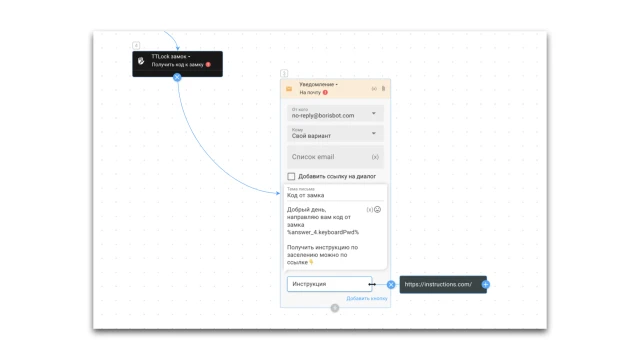Click the block number label above the notification block
Image resolution: width=640 pixels, height=360 pixels.
tap(284, 73)
